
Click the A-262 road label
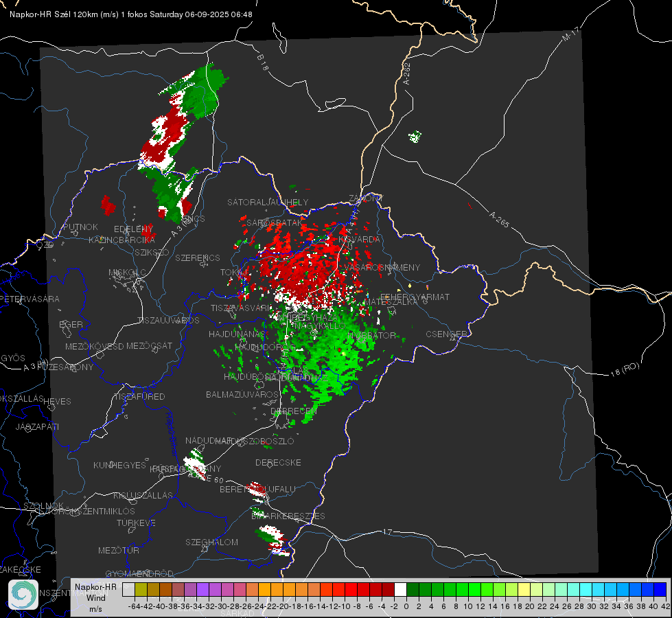pos(407,73)
